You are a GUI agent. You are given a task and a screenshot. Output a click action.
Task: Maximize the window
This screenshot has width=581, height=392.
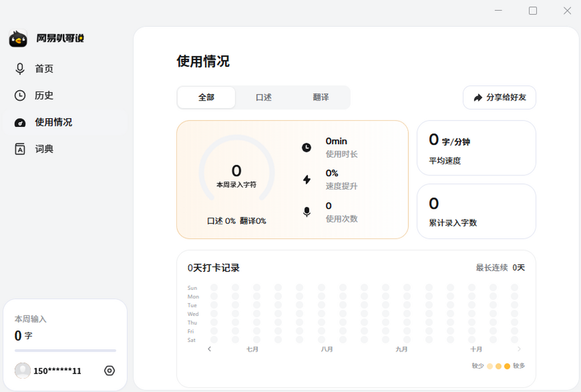click(533, 11)
